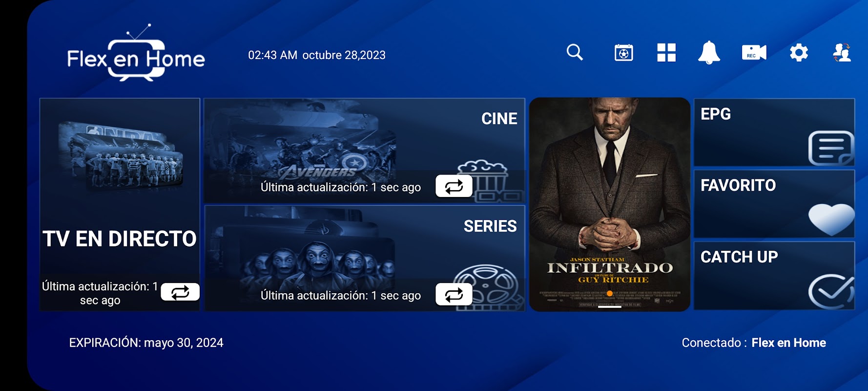This screenshot has height=391, width=868.
Task: Click the Flex en Home connection label
Action: (788, 343)
